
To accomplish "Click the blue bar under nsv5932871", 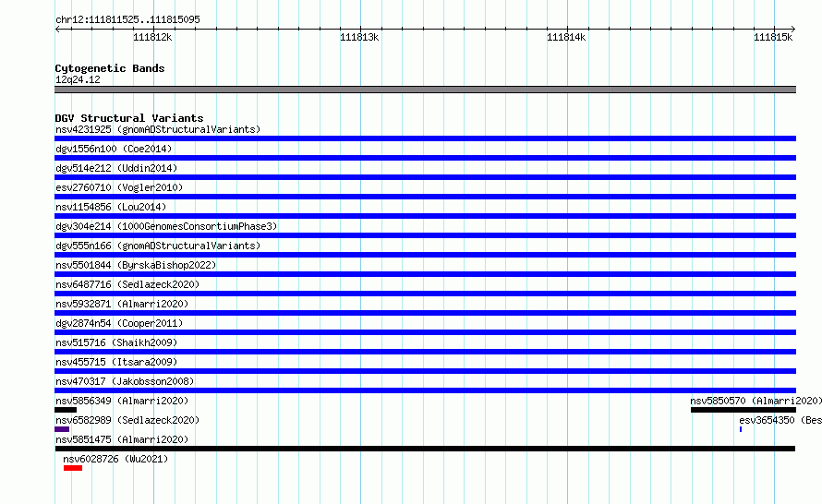I will (425, 313).
